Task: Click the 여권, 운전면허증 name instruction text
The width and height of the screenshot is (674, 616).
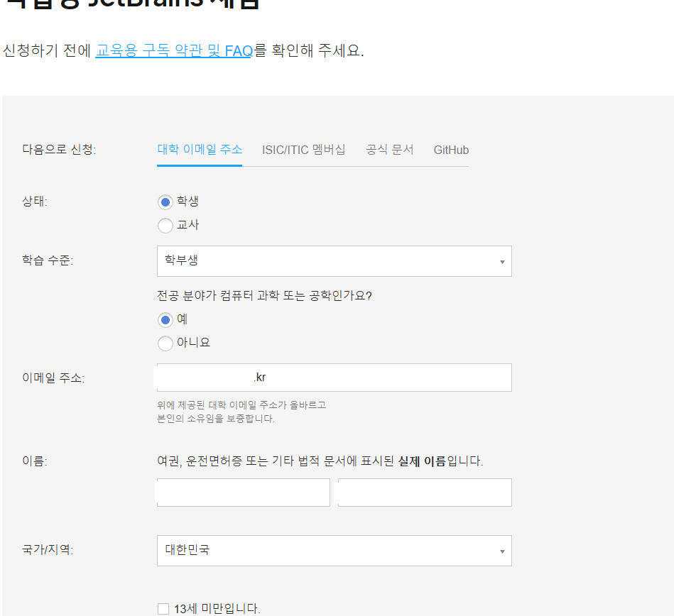Action: coord(320,461)
